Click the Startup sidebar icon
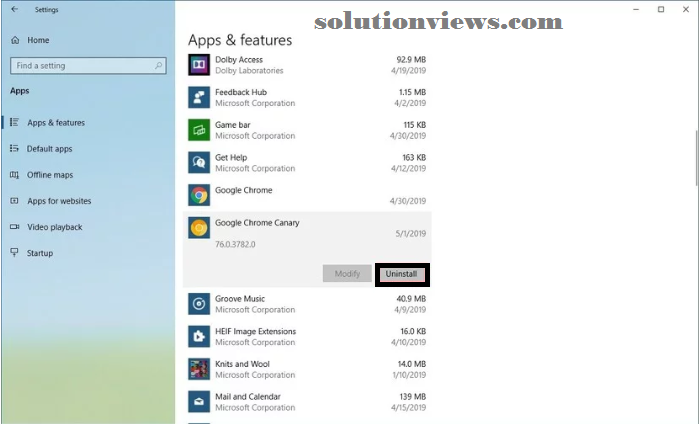The height and width of the screenshot is (424, 700). click(14, 253)
